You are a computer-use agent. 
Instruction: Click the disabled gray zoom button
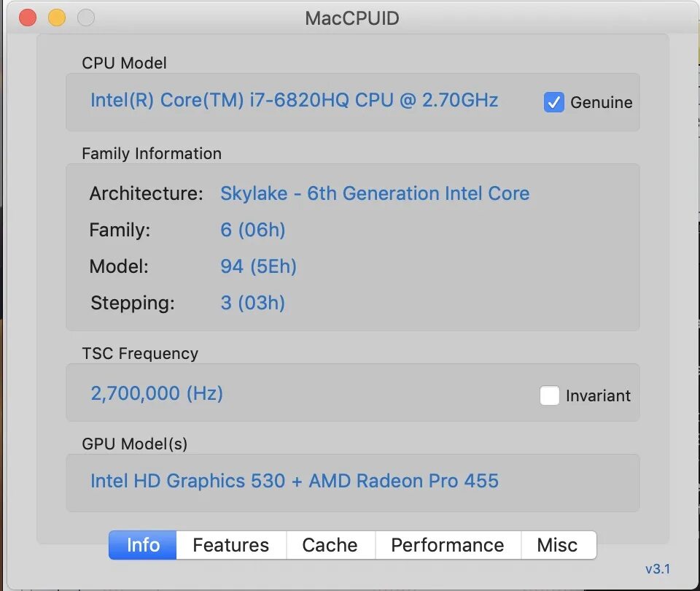click(86, 18)
